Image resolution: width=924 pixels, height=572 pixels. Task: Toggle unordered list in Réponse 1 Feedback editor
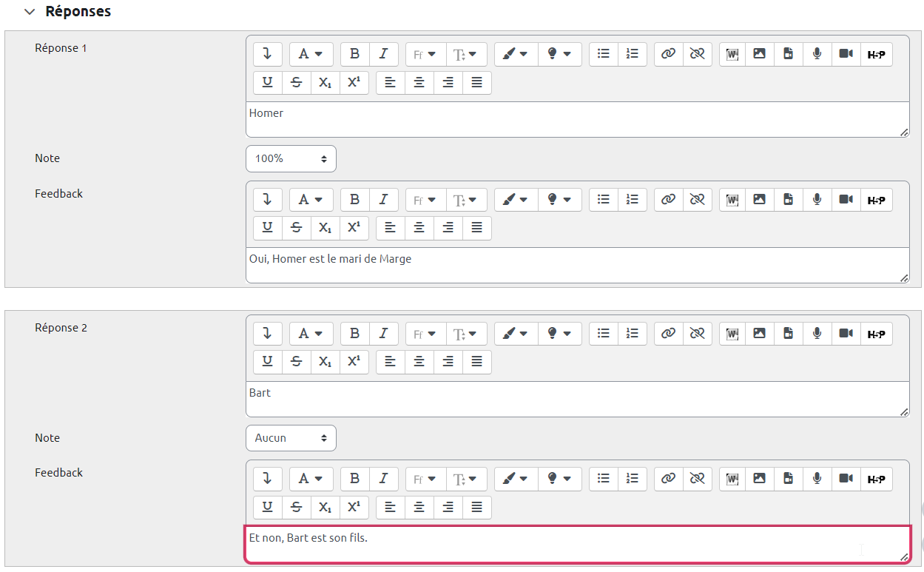(x=604, y=200)
